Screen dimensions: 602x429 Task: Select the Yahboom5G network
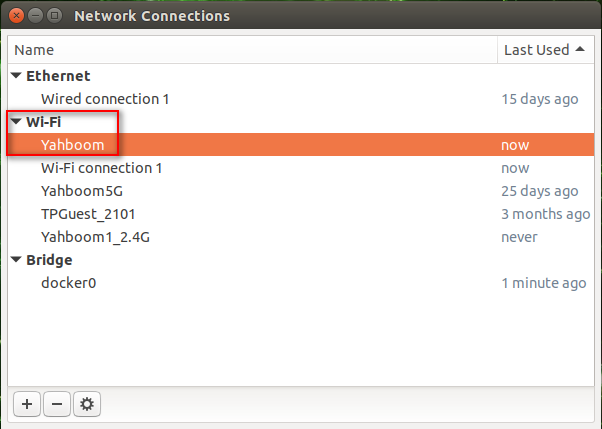tap(301, 191)
